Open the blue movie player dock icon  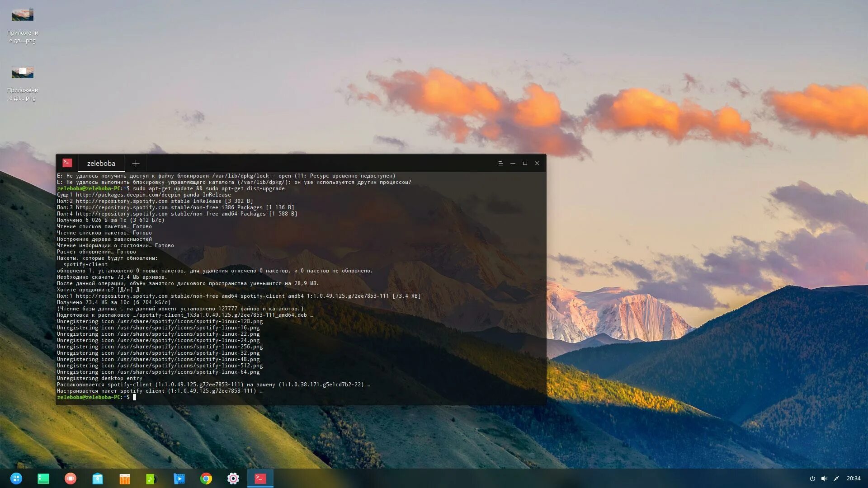click(179, 479)
